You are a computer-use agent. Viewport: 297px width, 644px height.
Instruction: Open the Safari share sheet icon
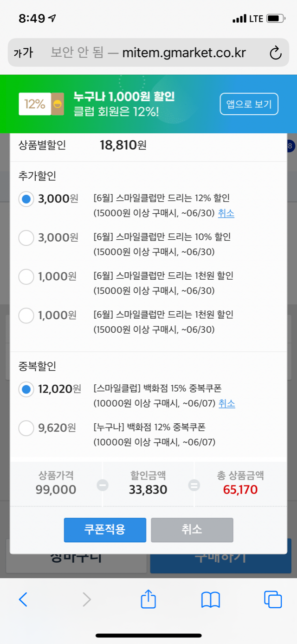click(148, 599)
